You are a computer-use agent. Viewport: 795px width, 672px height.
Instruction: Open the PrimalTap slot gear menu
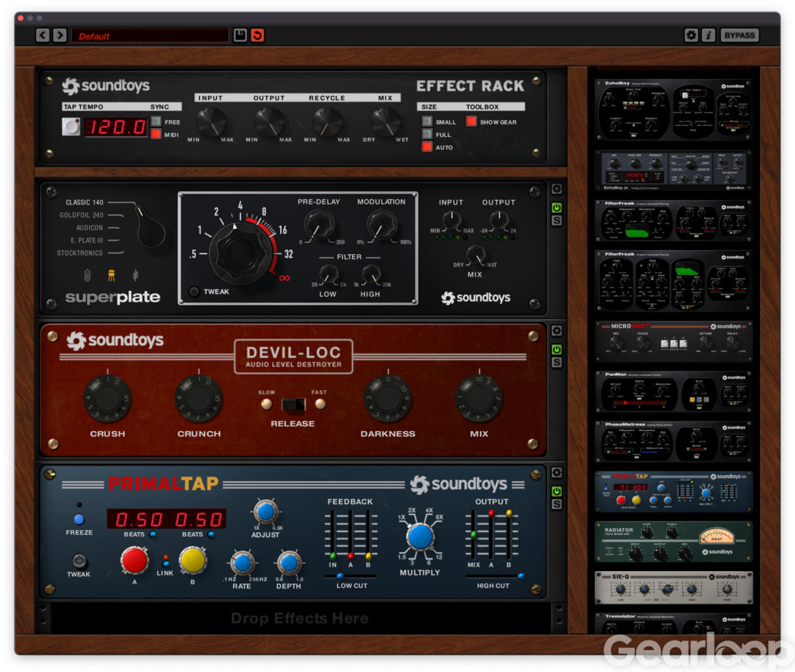click(556, 473)
